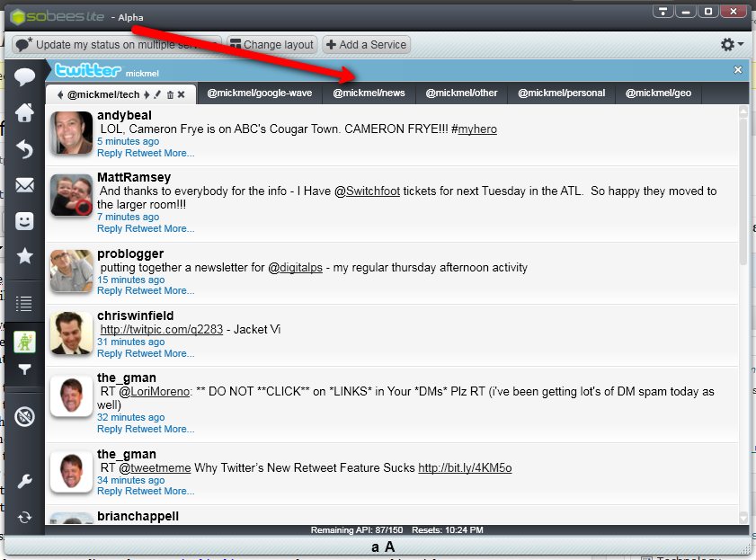Open replies via the curved arrow sidebar icon
Image resolution: width=756 pixels, height=560 pixels.
pyautogui.click(x=24, y=149)
